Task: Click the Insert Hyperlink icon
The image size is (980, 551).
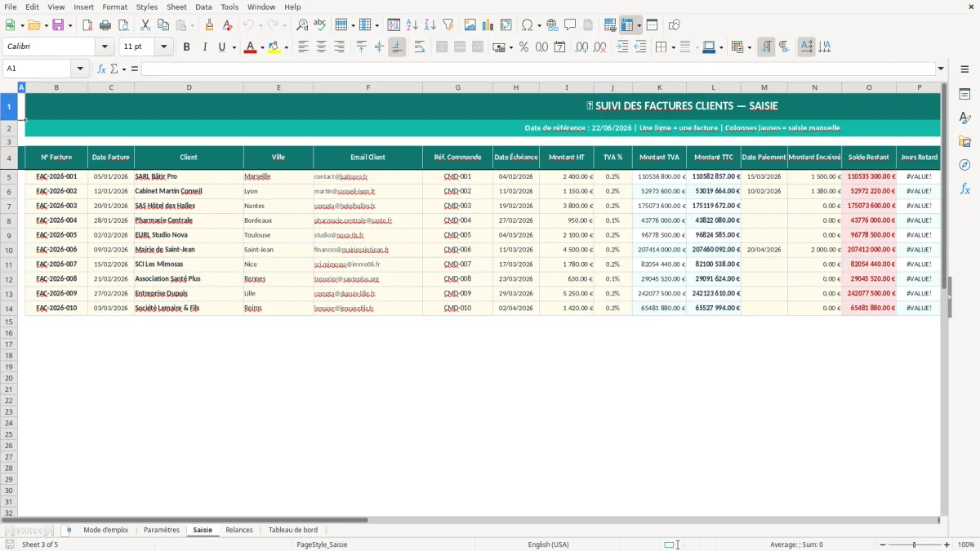Action: tap(552, 25)
